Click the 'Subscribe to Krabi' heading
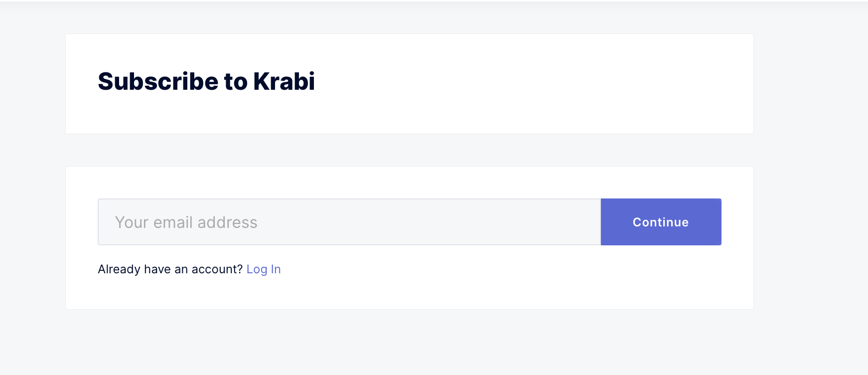The width and height of the screenshot is (868, 375). tap(207, 81)
